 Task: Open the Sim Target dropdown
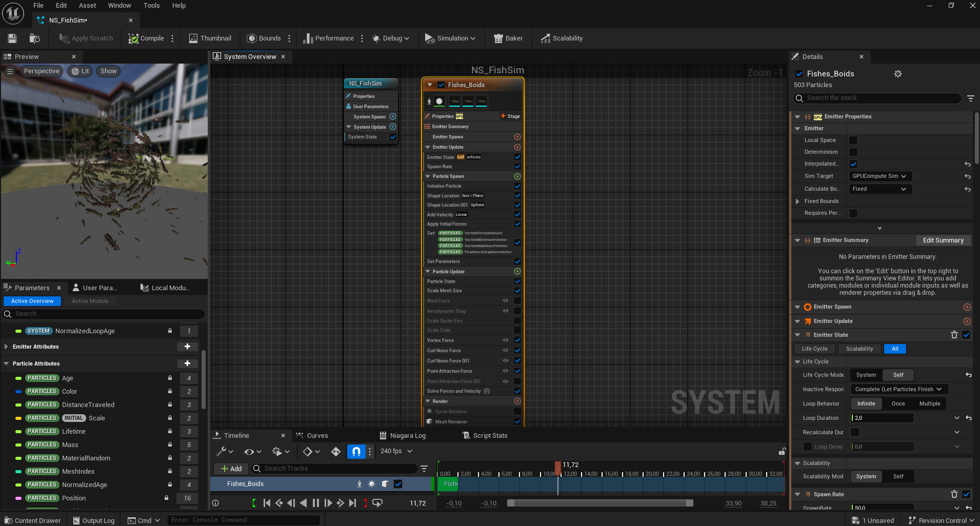click(x=880, y=176)
